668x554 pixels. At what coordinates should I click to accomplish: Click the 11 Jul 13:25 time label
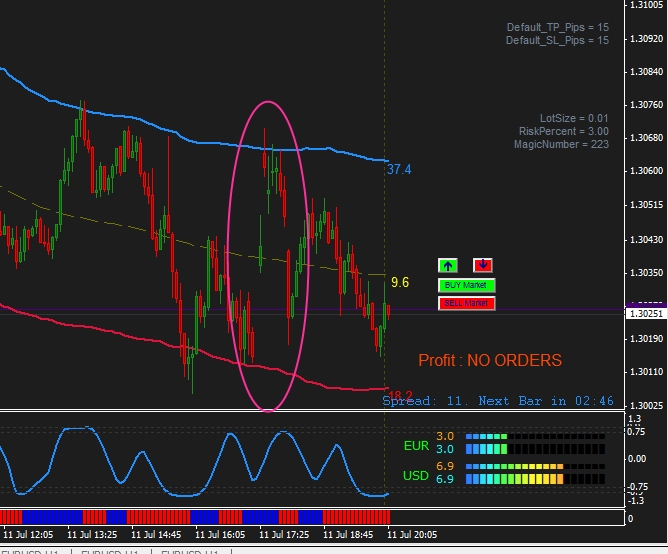pyautogui.click(x=92, y=534)
